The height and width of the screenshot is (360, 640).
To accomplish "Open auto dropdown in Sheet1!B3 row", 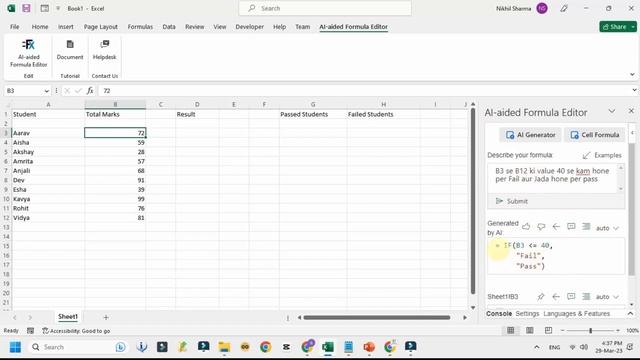I will click(x=607, y=297).
